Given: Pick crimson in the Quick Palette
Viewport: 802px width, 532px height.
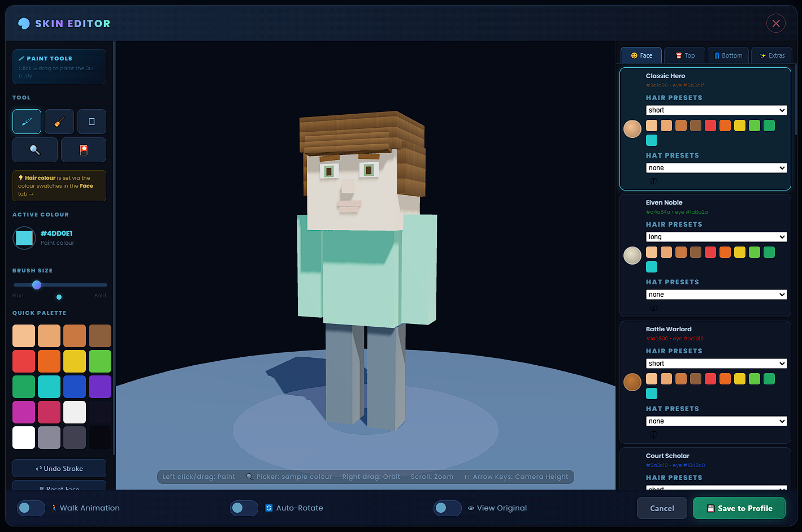Looking at the screenshot, I should pyautogui.click(x=49, y=412).
